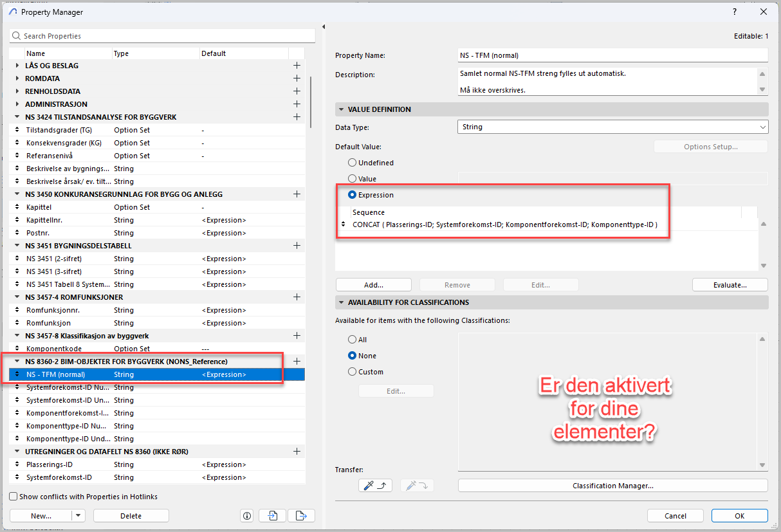Image resolution: width=781 pixels, height=532 pixels.
Task: Click the help question mark in title bar
Action: [x=735, y=12]
